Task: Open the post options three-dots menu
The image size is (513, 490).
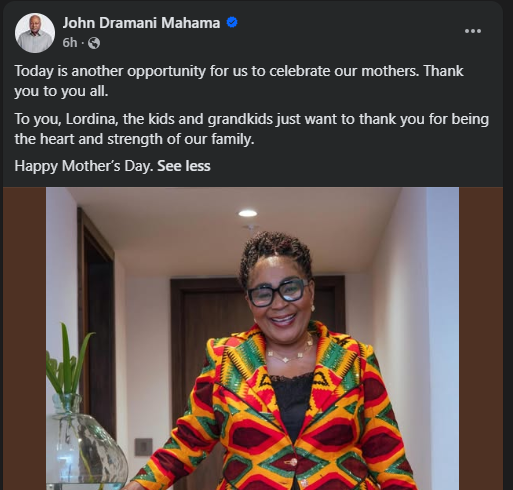Action: 473,31
